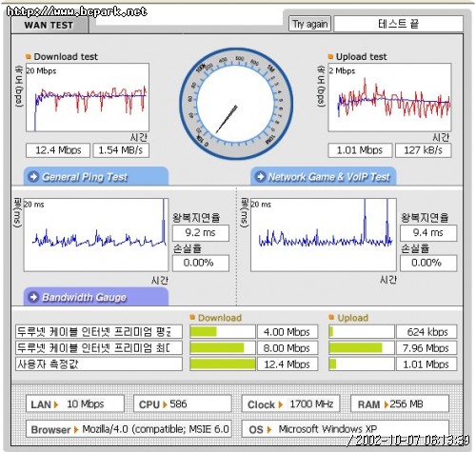Screen dimensions: 476x452
Task: Click the 7.96 Mbps upload progress bar
Action: (362, 348)
